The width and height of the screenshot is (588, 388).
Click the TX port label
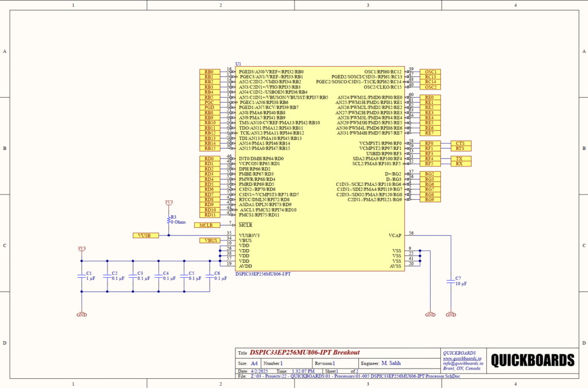459,158
